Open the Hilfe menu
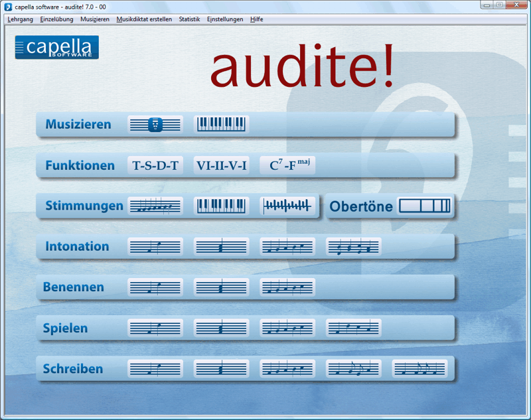Screen dimensions: 531x420 pos(256,19)
